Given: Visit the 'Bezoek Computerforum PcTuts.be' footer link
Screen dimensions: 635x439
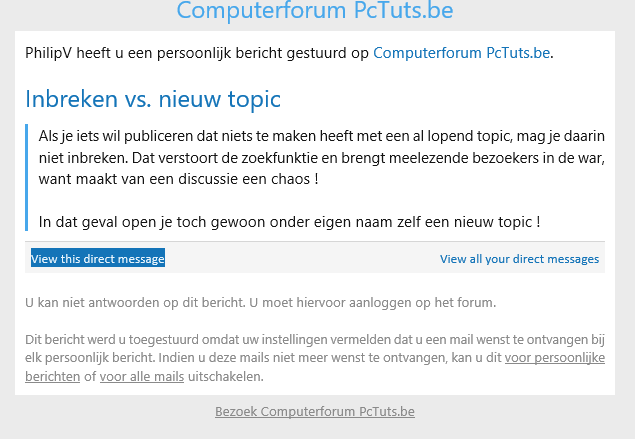Looking at the screenshot, I should point(315,411).
